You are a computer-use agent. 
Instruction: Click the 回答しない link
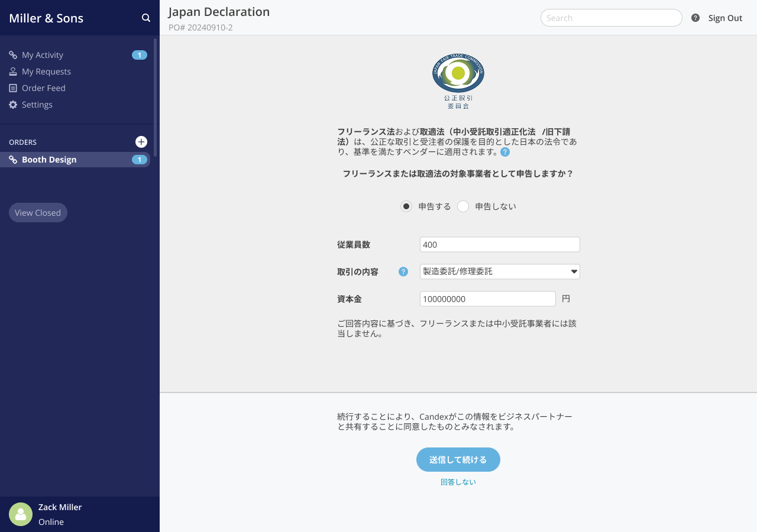458,482
